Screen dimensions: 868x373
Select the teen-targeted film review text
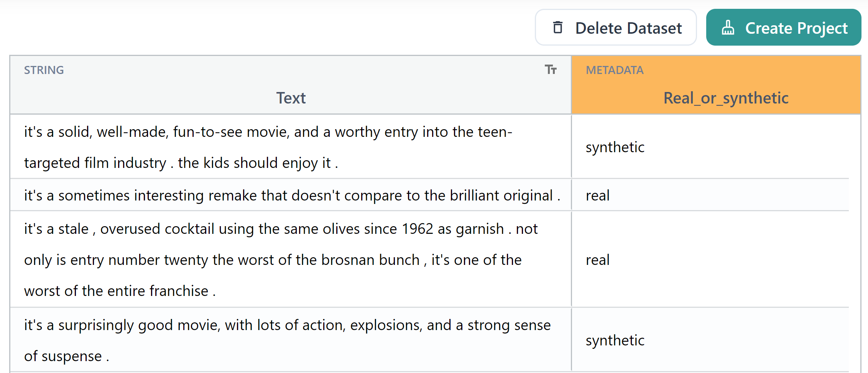pos(268,147)
